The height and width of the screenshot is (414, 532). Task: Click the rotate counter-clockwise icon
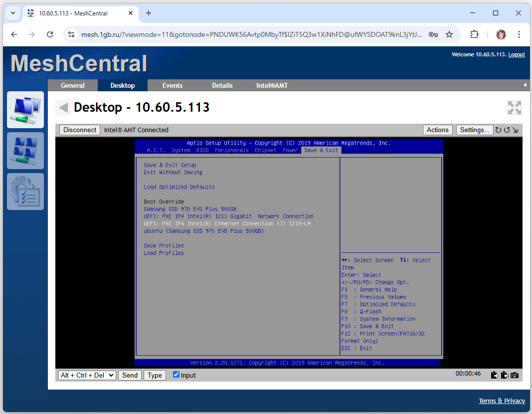[x=507, y=130]
